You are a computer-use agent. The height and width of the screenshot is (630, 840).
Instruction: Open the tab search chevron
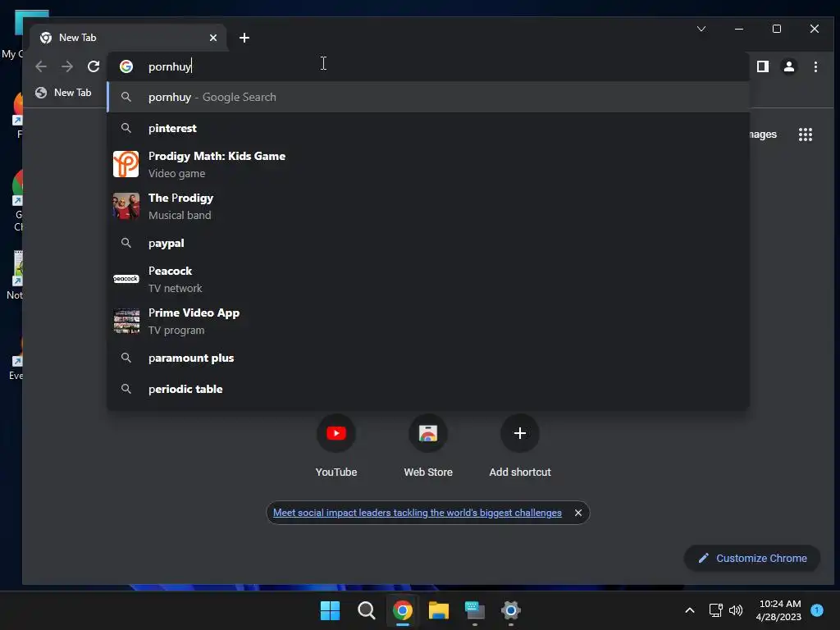701,29
